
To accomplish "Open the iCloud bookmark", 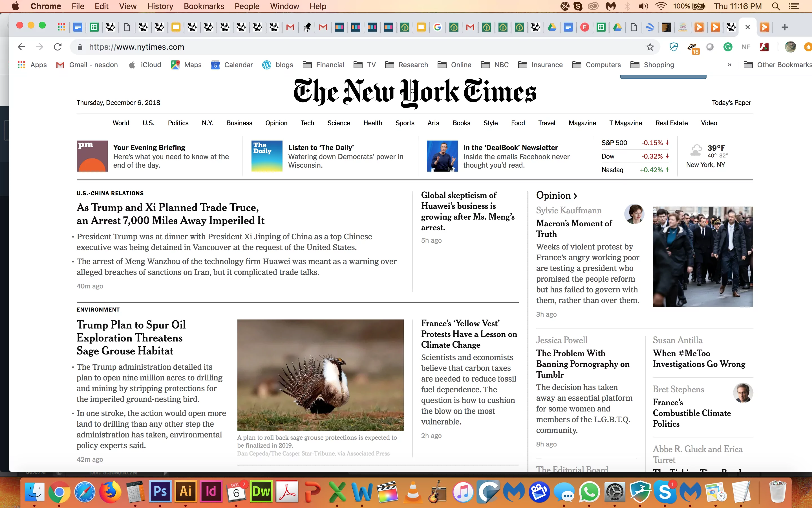I will (145, 65).
